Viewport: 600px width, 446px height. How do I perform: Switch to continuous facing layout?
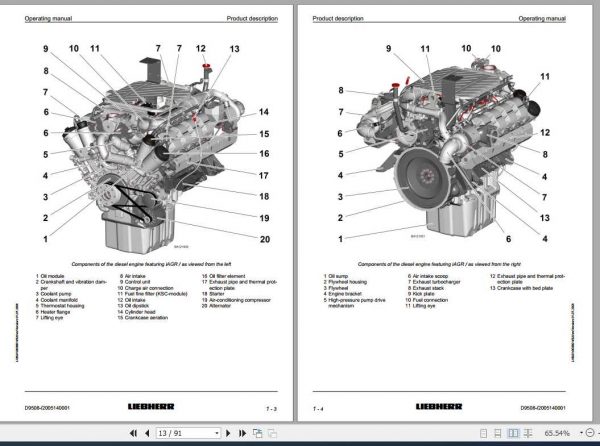click(x=528, y=433)
